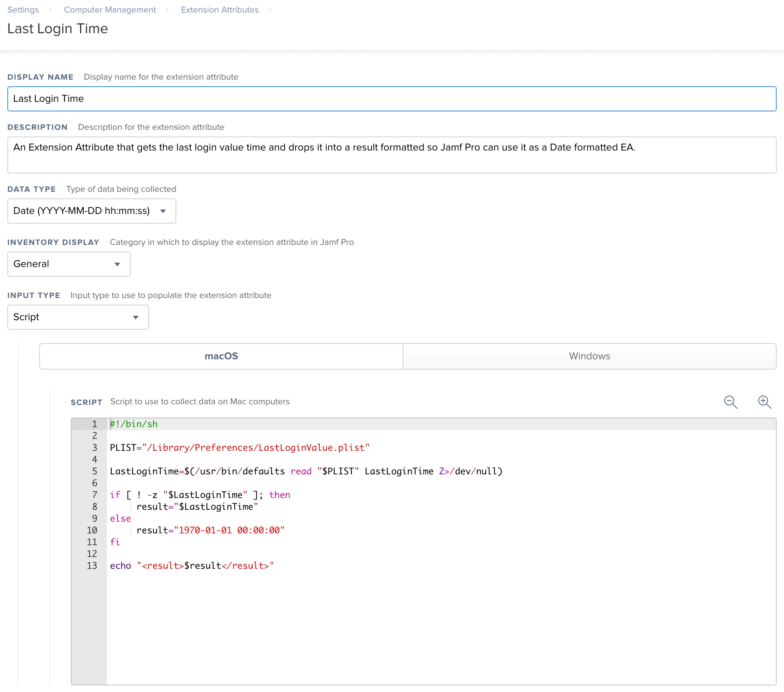The height and width of the screenshot is (692, 784).
Task: Click the echo result line in script
Action: 192,565
